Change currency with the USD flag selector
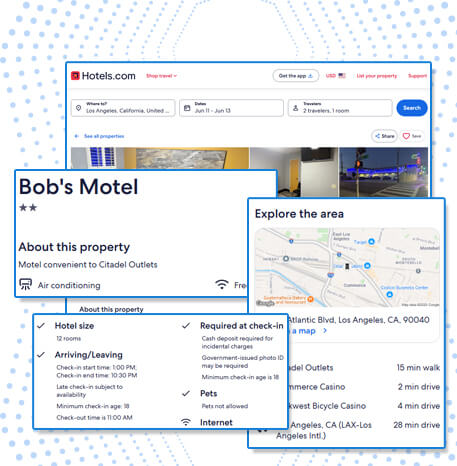 336,76
